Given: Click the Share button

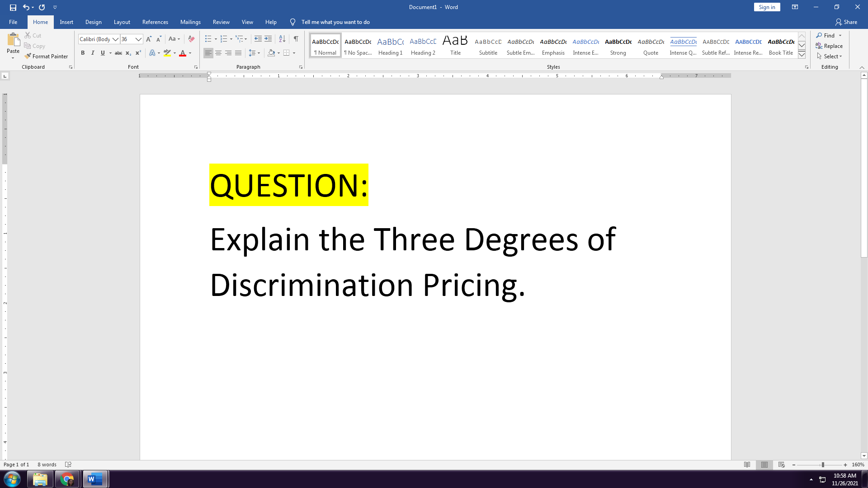Looking at the screenshot, I should [x=846, y=22].
